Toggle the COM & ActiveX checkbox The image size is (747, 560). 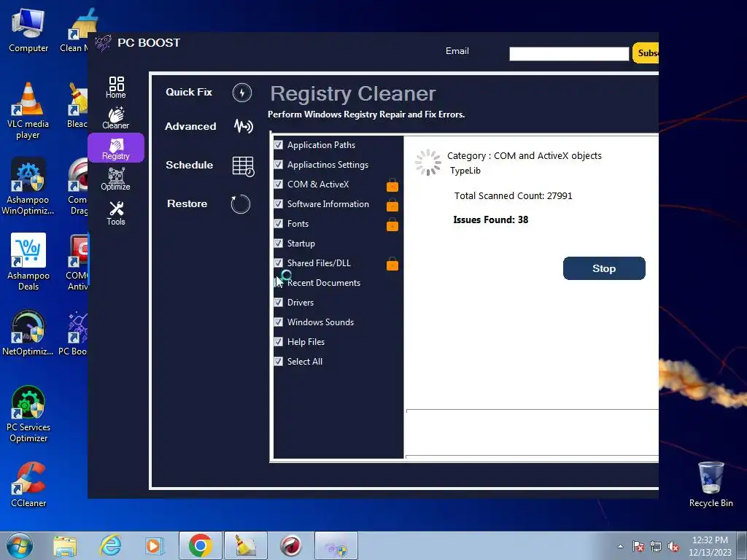coord(279,184)
